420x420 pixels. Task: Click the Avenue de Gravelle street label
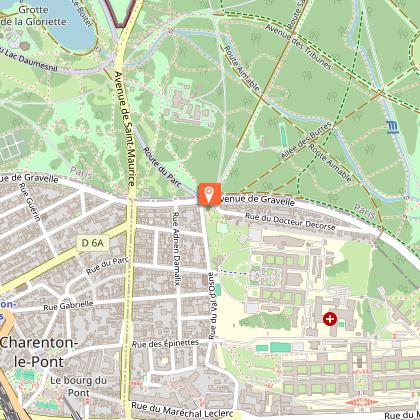coord(257,200)
